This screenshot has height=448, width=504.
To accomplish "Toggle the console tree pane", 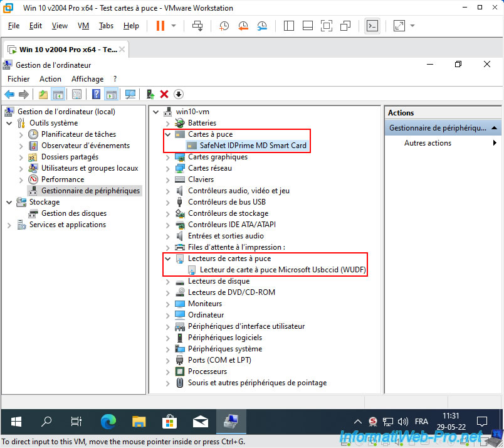I will [58, 94].
